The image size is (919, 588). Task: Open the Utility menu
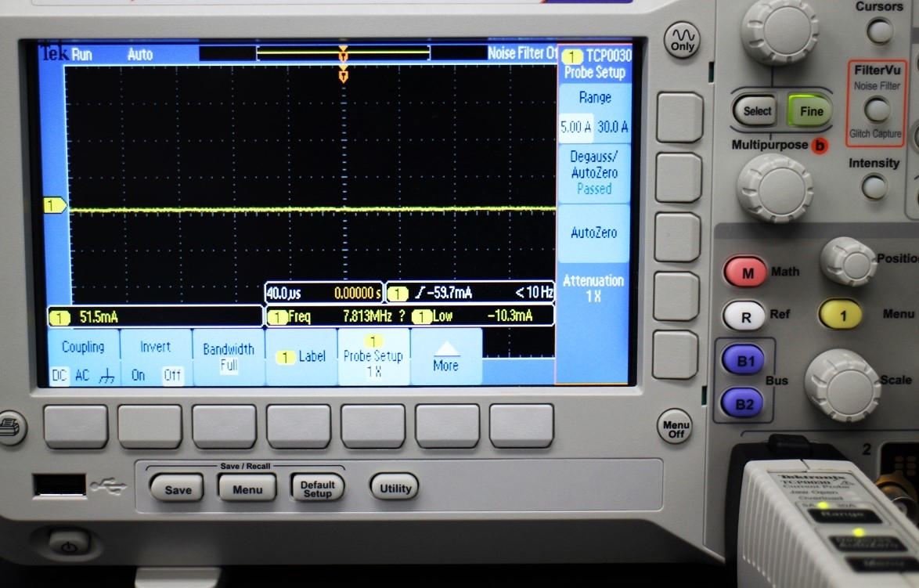[x=395, y=489]
